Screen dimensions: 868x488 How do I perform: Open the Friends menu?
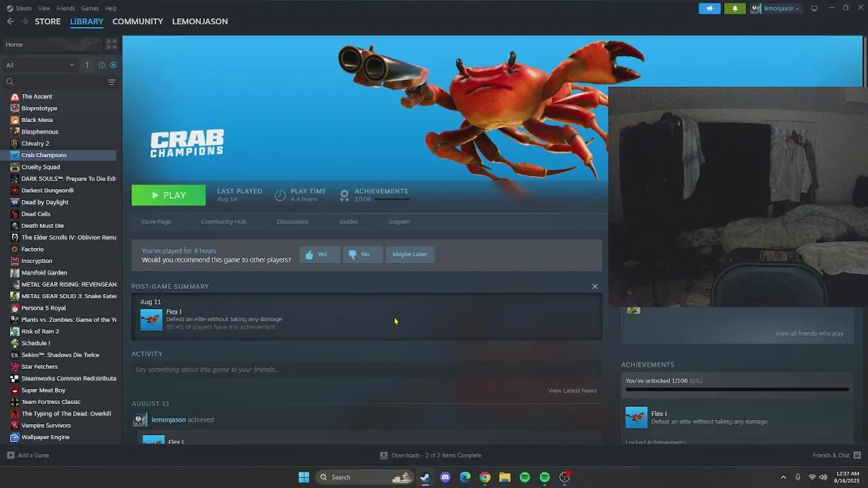(66, 8)
